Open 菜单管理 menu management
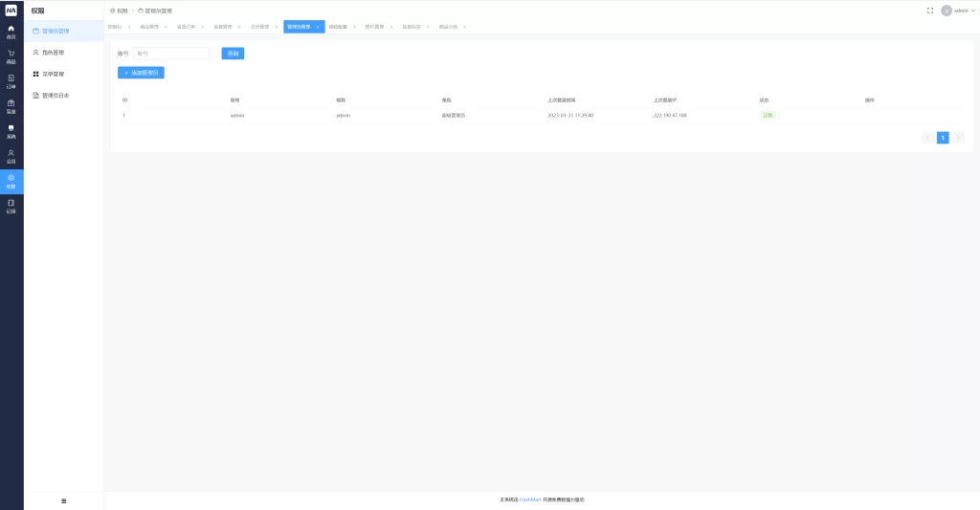The image size is (980, 510). pyautogui.click(x=64, y=74)
